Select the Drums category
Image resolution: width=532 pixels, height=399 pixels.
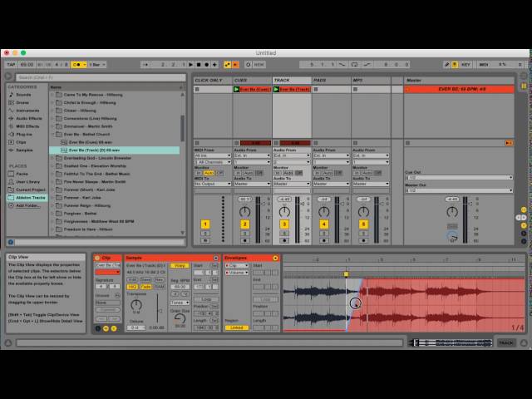point(22,102)
